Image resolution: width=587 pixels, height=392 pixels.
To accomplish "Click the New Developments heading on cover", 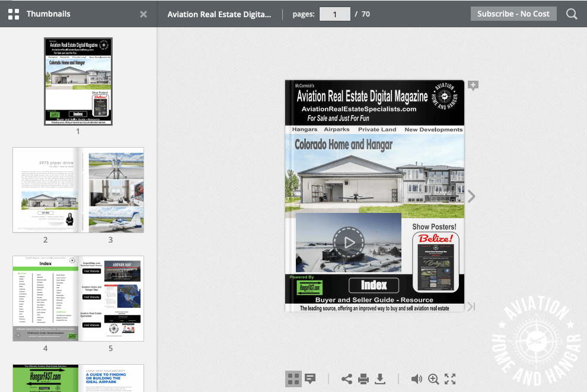I will coord(433,129).
